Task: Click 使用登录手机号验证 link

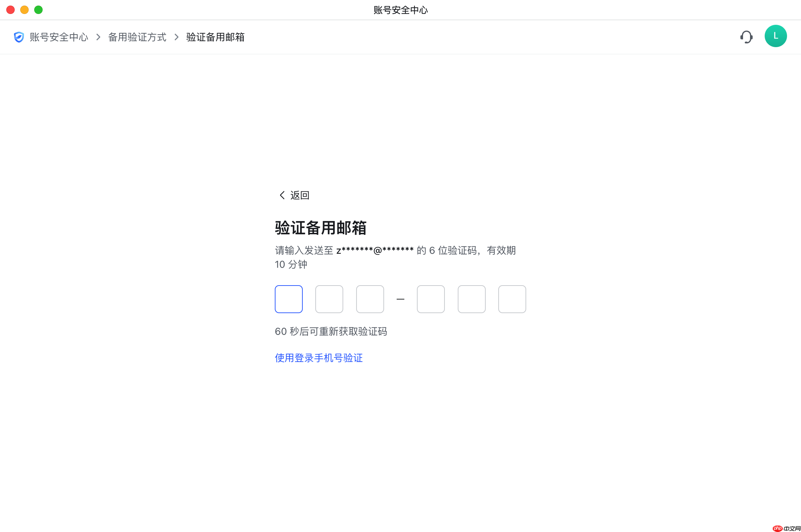Action: coord(319,358)
